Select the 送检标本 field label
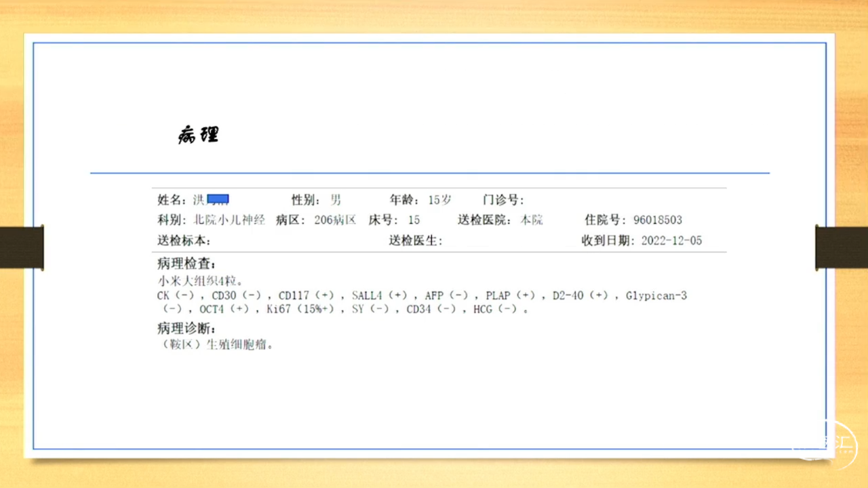 [x=184, y=241]
